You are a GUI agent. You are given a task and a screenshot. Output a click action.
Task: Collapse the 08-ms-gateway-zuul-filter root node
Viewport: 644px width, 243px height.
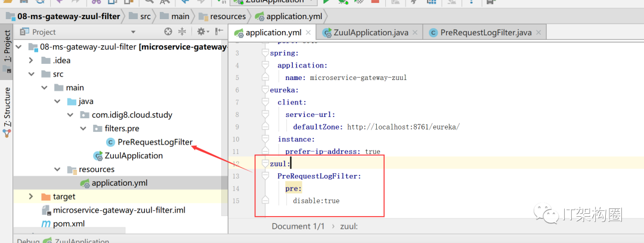pyautogui.click(x=18, y=47)
